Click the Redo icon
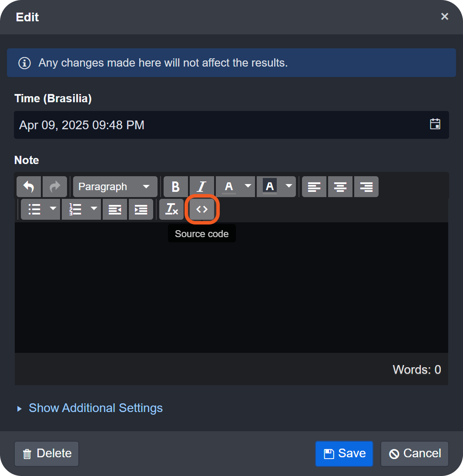 point(55,186)
